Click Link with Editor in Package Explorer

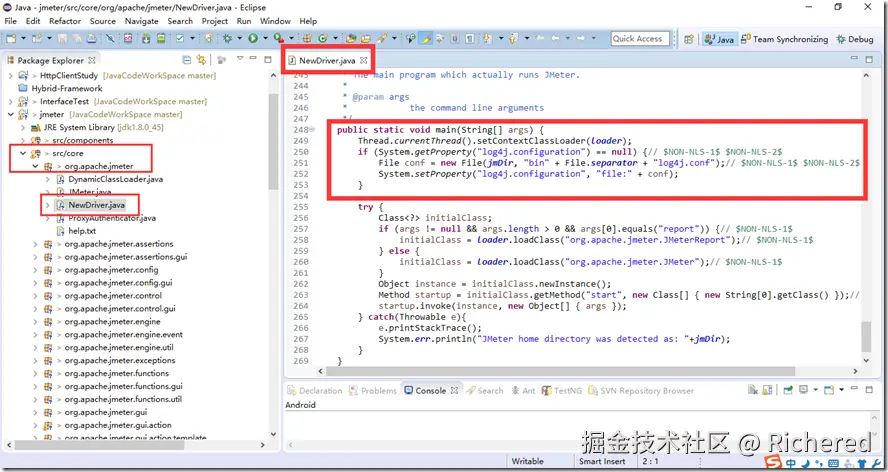tap(201, 59)
